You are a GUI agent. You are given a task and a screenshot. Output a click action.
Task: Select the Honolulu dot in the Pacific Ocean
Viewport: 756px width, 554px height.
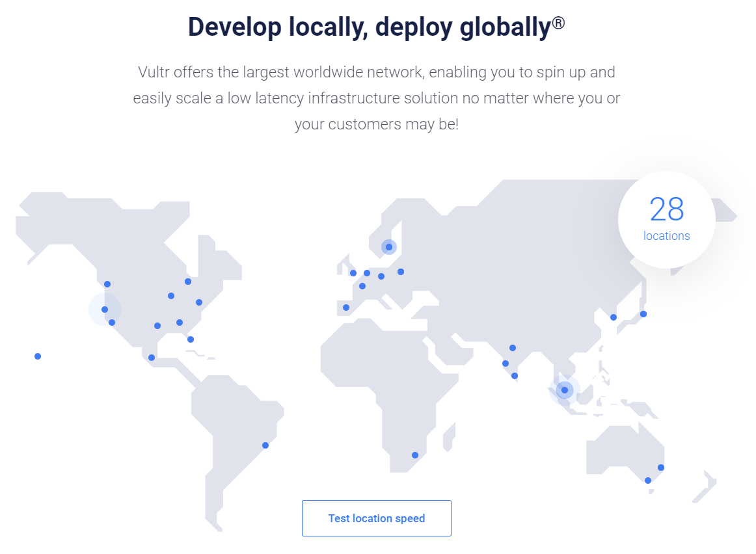click(x=38, y=356)
